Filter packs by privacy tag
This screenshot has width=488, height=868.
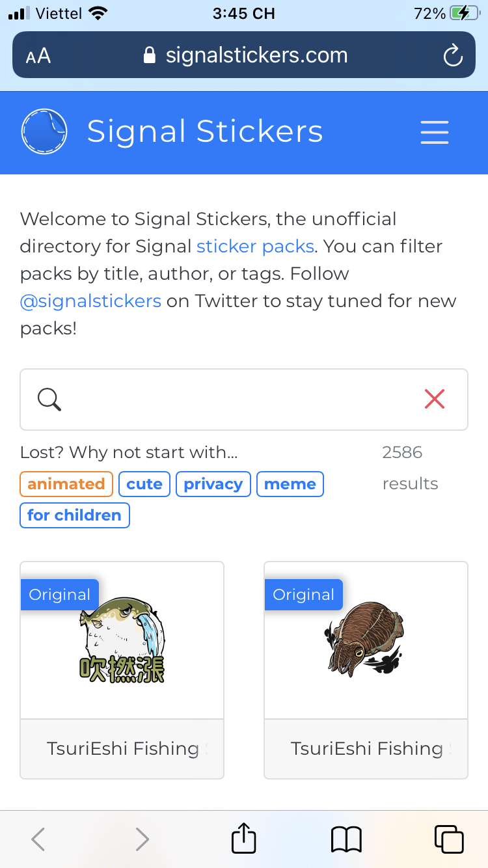click(x=213, y=484)
